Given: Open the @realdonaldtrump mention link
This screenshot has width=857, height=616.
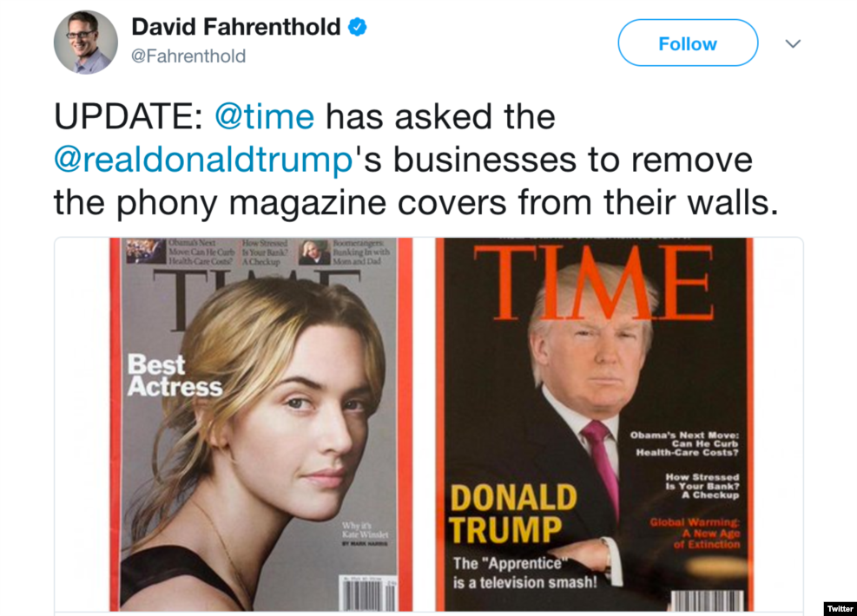Looking at the screenshot, I should tap(203, 160).
